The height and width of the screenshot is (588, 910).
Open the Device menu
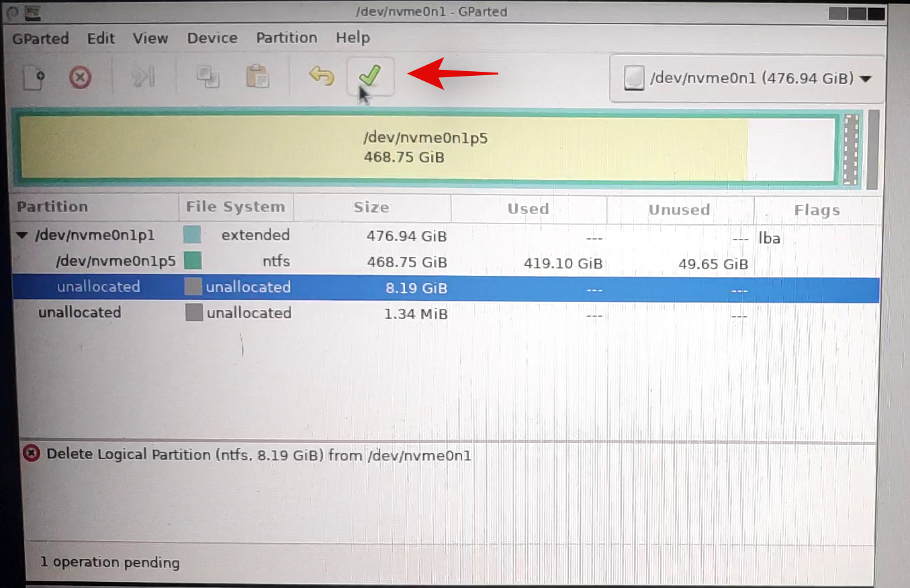point(212,38)
